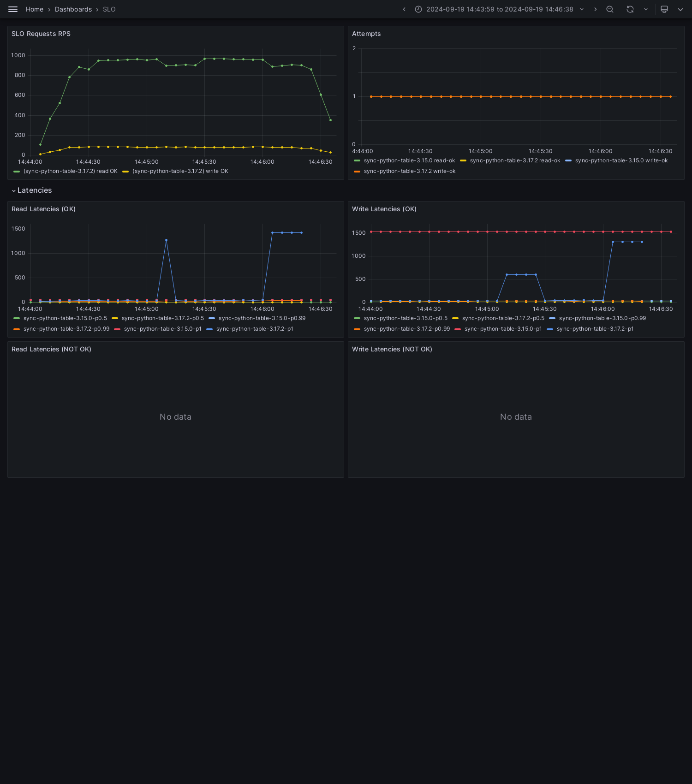This screenshot has height=784, width=692.
Task: Toggle 3.15.0-p0.99 in Read Latencies legend
Action: [x=262, y=318]
